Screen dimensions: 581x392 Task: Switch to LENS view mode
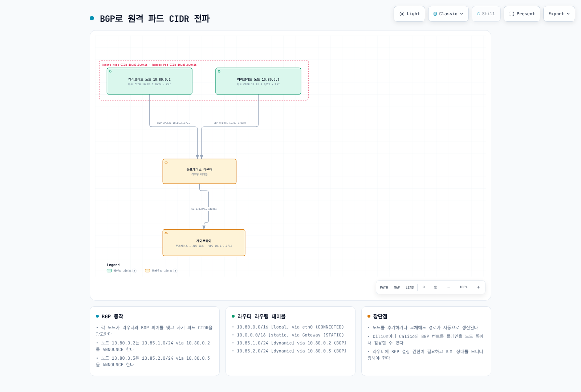(410, 287)
